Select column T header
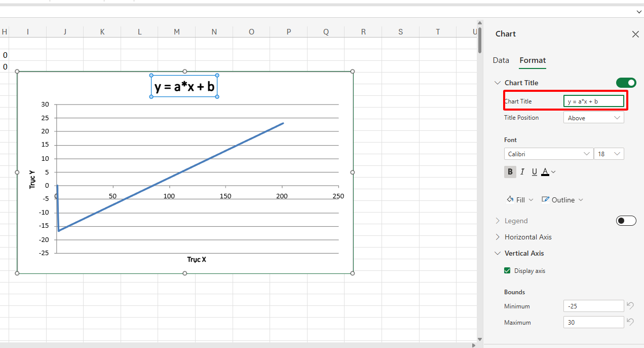644x348 pixels. point(438,32)
